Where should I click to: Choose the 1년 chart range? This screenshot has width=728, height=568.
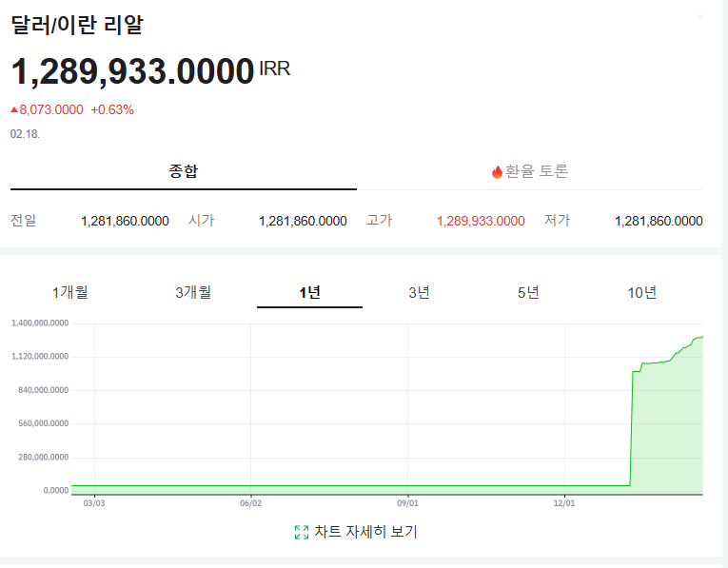309,292
